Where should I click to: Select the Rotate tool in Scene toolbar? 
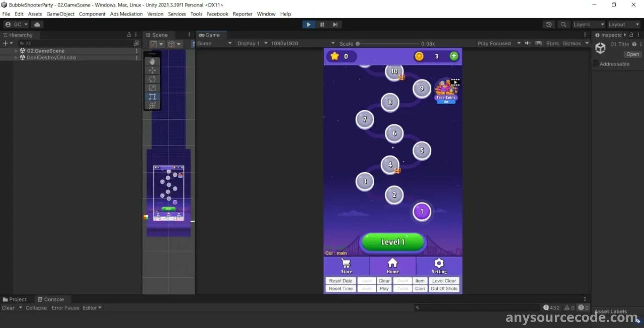pyautogui.click(x=152, y=79)
